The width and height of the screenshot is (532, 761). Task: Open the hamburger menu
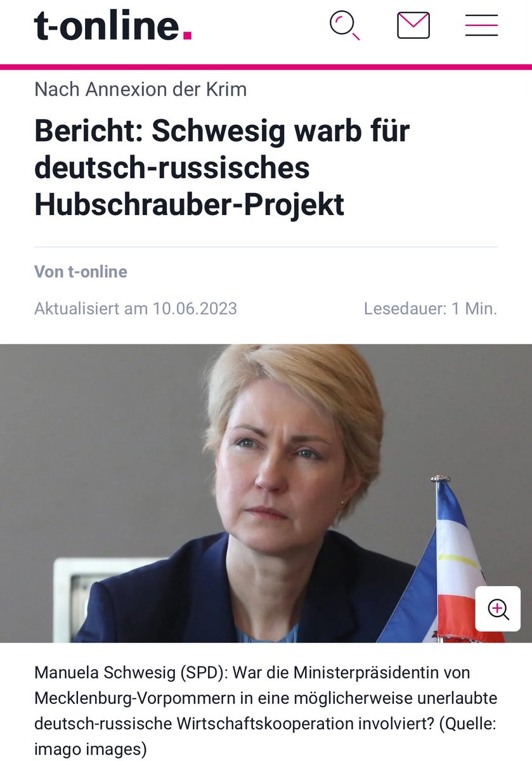pos(481,25)
